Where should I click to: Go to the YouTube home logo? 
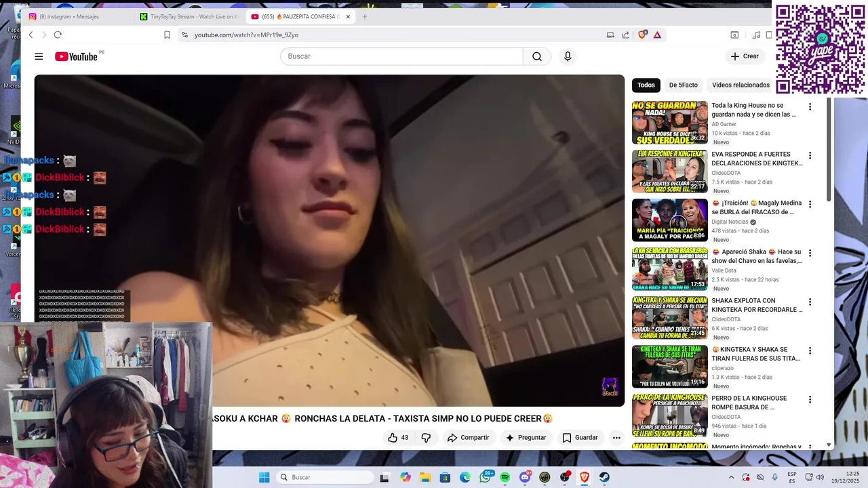coord(77,56)
